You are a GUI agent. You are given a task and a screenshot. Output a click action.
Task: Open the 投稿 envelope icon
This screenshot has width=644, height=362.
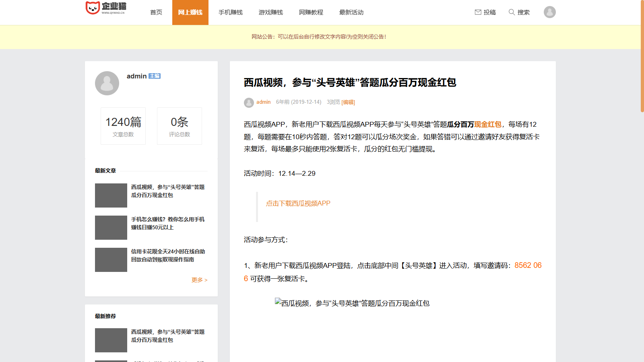point(478,12)
